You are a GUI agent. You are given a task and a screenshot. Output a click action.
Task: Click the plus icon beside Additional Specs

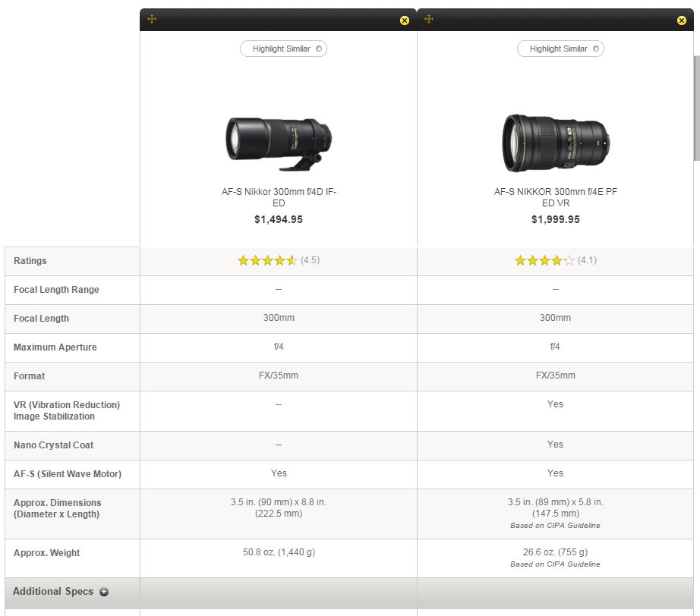[104, 592]
